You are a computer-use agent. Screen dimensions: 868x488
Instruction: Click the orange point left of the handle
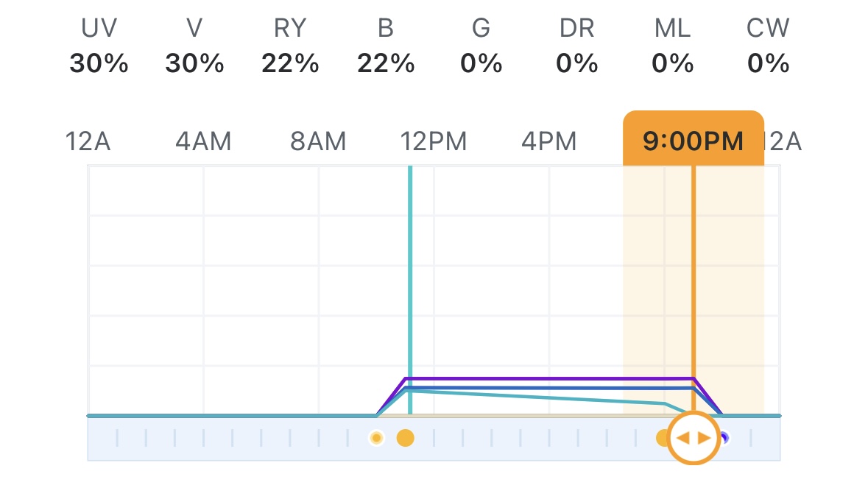(x=663, y=439)
